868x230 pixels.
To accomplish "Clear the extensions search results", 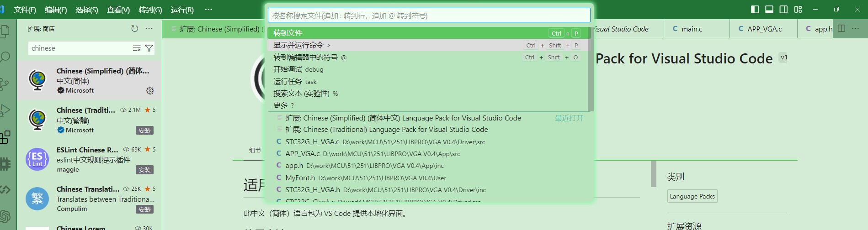I will point(137,48).
